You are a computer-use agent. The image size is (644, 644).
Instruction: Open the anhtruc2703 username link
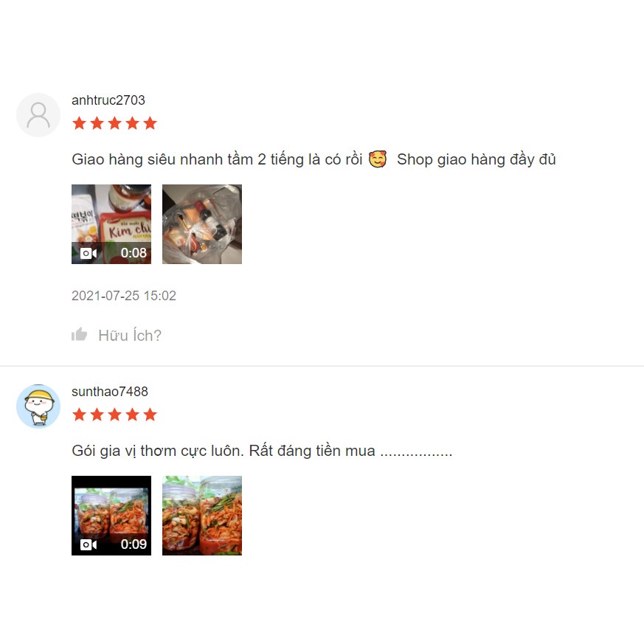pos(108,100)
